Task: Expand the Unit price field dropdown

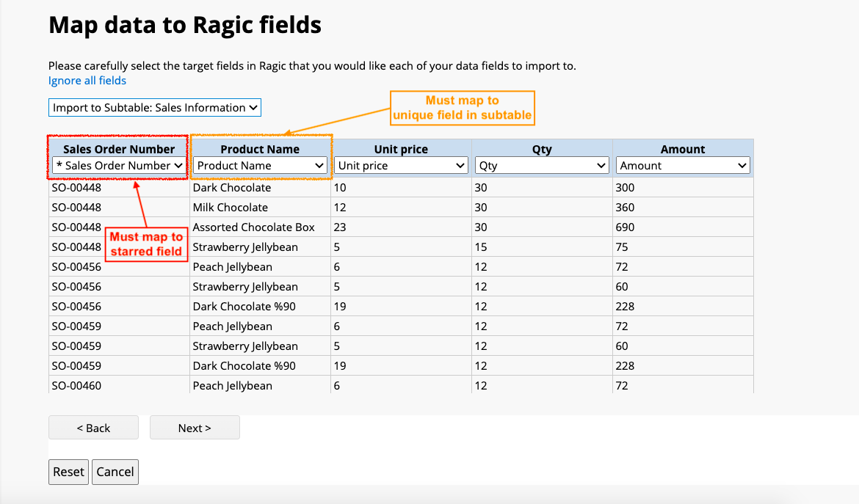Action: point(401,166)
